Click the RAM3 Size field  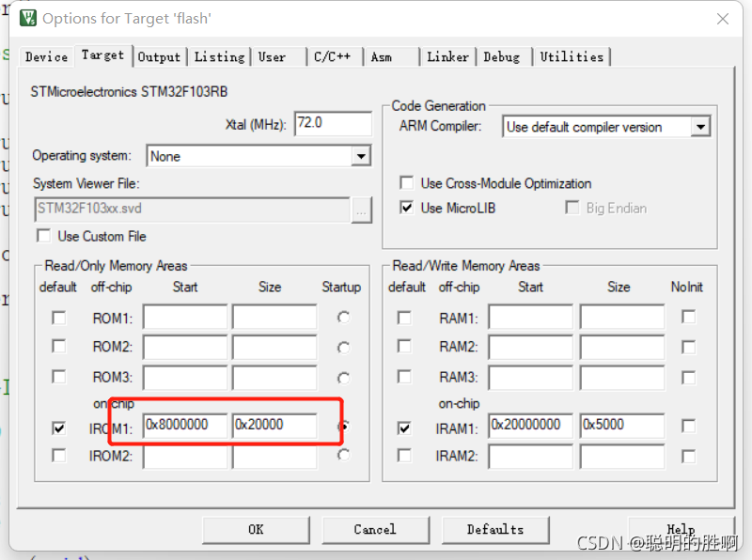[622, 378]
